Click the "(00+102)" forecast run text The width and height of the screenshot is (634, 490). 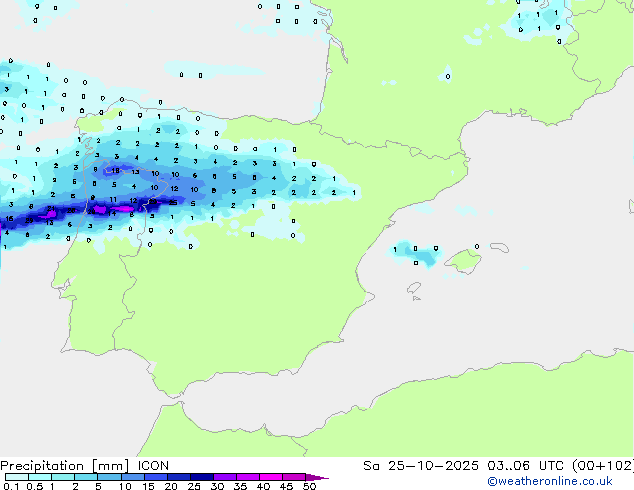point(603,466)
